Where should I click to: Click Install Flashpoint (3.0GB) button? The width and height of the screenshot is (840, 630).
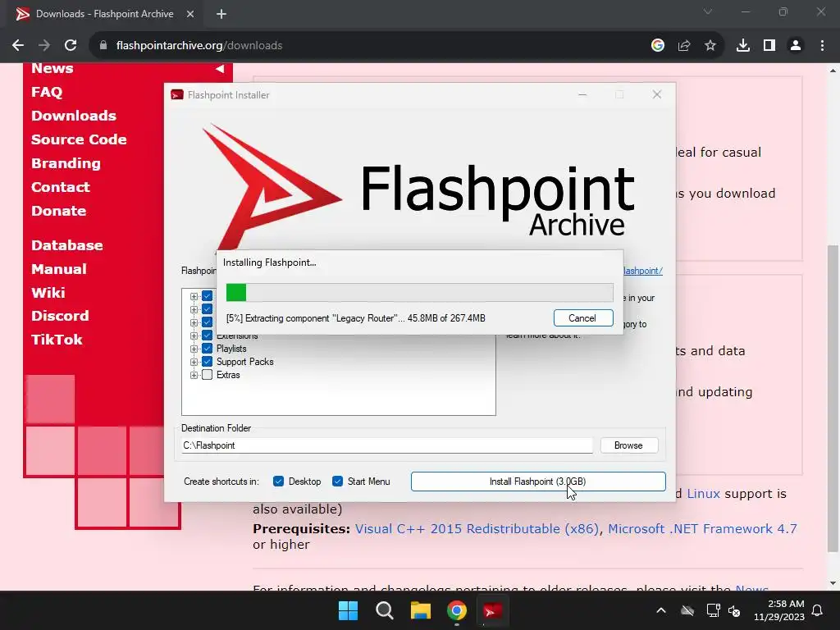click(x=538, y=481)
